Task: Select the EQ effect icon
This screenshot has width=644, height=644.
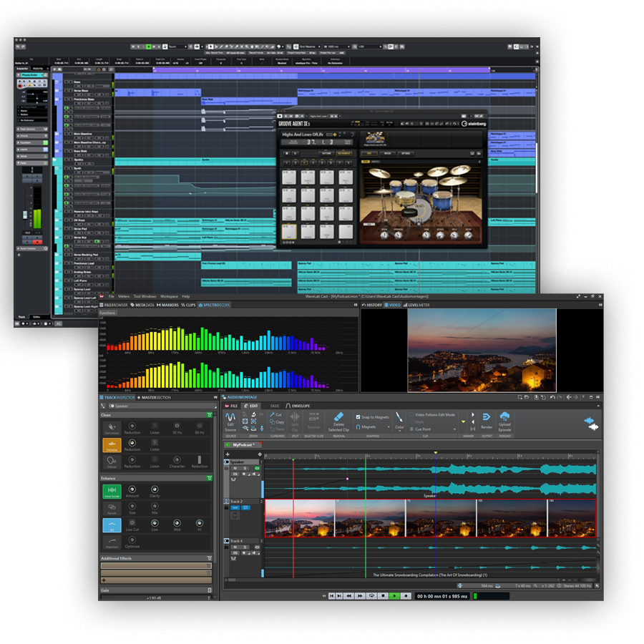Action: (x=110, y=525)
